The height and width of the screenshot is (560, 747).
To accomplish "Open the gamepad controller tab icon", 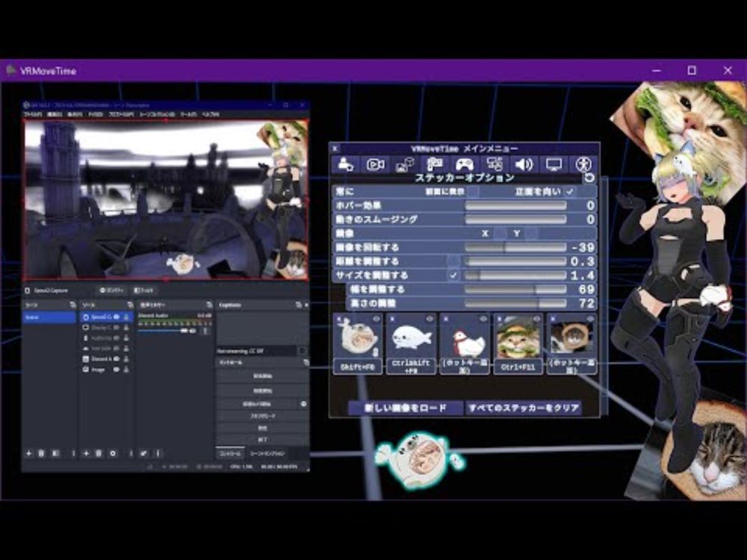I will [465, 164].
